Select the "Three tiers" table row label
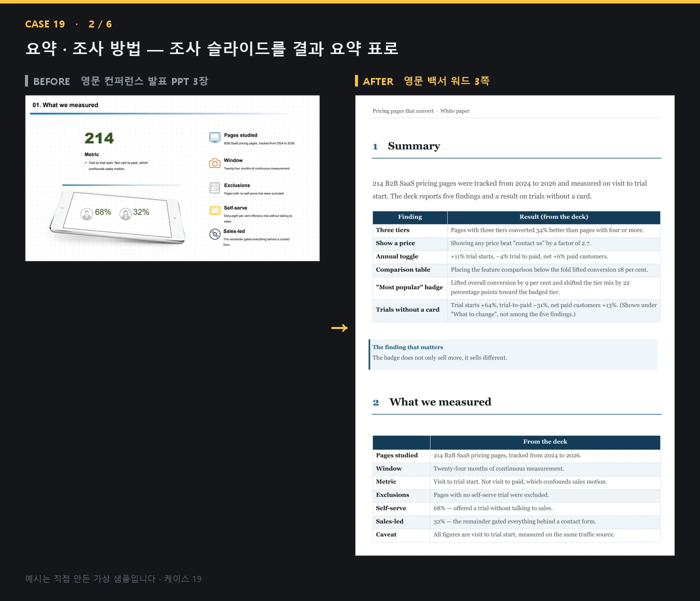700x601 pixels. pos(392,230)
